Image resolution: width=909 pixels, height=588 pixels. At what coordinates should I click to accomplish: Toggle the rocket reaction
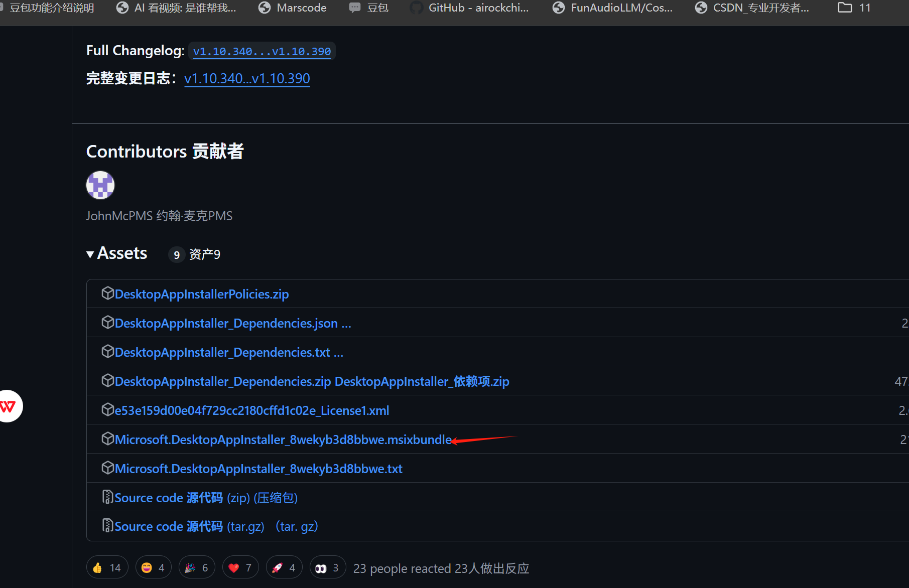click(x=284, y=567)
